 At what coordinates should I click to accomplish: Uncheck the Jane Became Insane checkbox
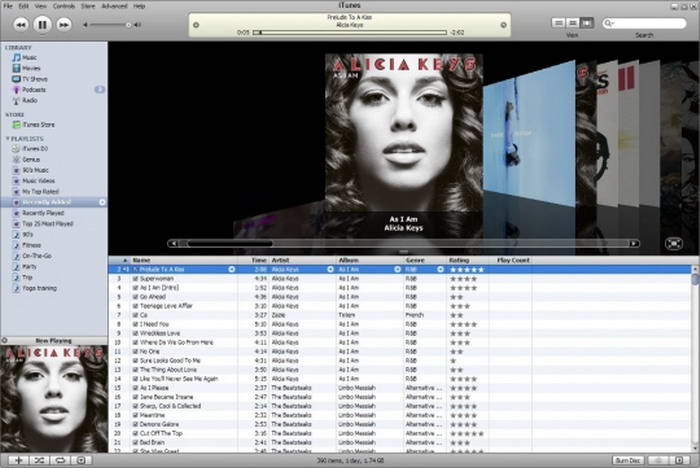[x=135, y=397]
